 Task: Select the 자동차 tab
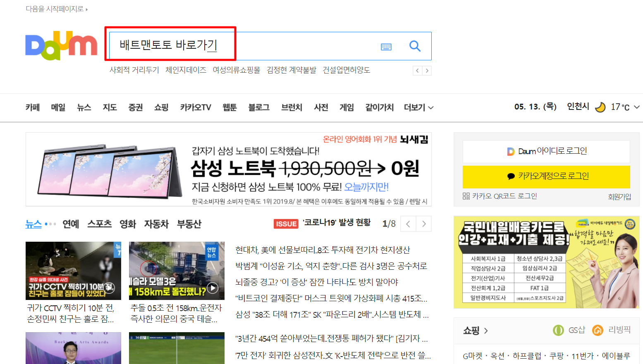[156, 224]
